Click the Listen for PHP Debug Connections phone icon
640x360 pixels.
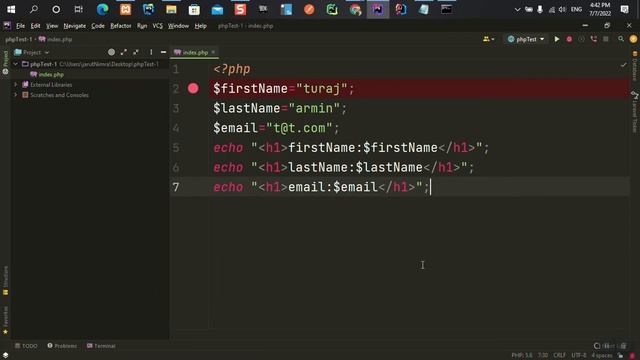tap(593, 39)
